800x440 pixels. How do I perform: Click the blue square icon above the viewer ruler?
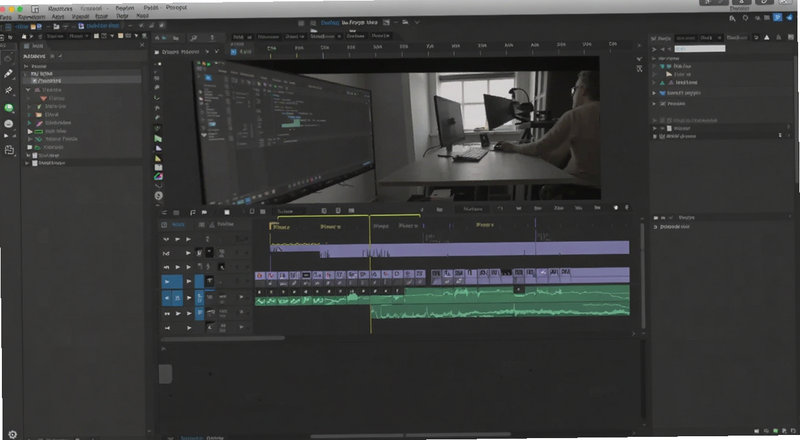pos(234,52)
